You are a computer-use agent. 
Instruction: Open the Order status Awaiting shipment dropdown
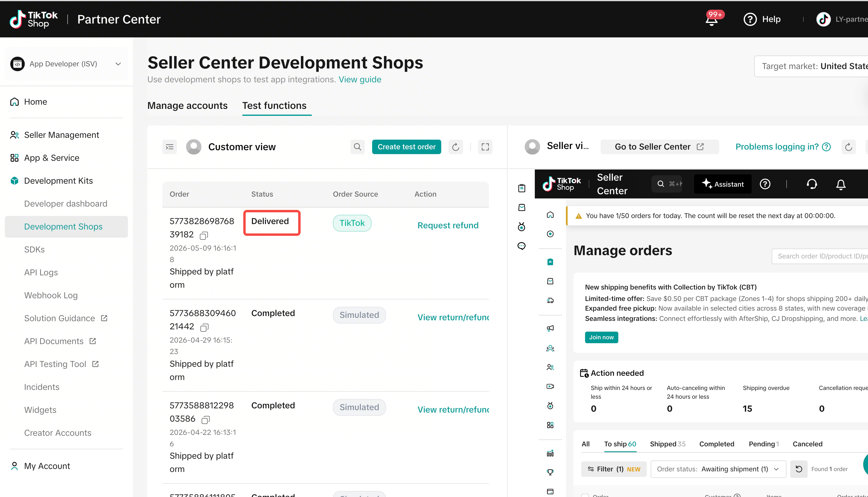pyautogui.click(x=718, y=469)
